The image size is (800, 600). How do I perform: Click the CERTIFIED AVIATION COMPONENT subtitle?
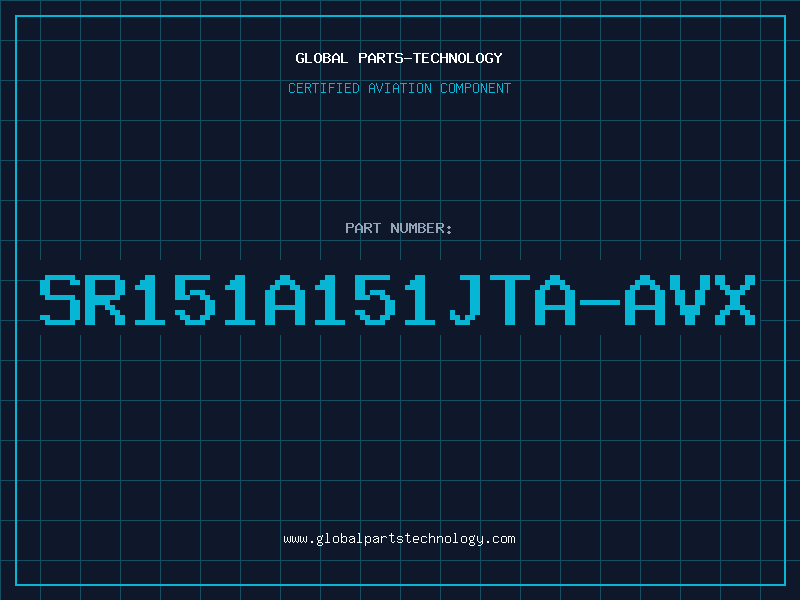pos(399,88)
